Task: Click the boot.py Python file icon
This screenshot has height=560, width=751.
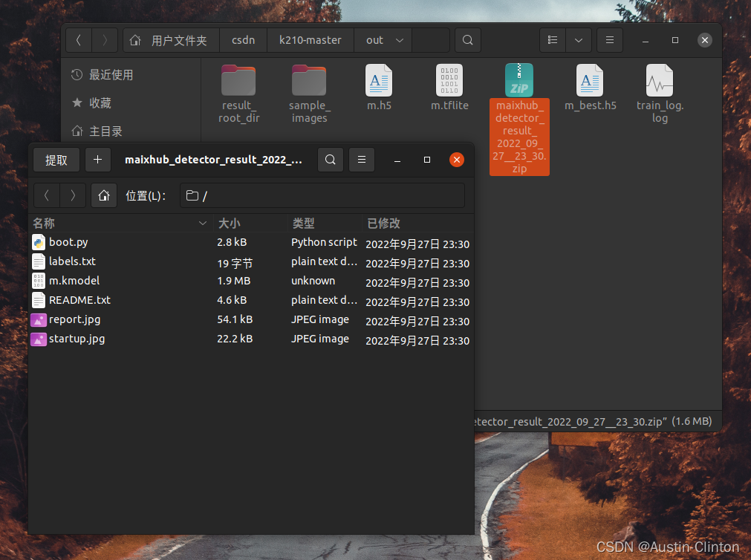Action: [39, 242]
